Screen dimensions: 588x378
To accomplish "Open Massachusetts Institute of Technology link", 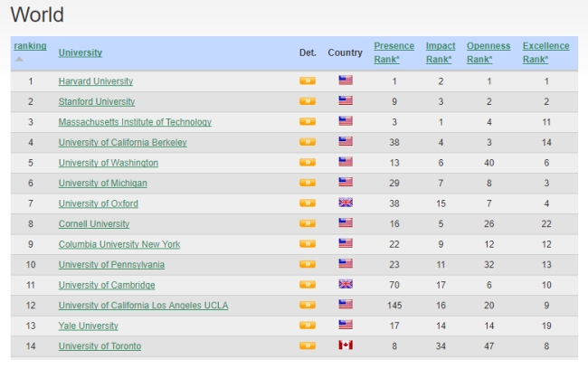I will tap(135, 122).
